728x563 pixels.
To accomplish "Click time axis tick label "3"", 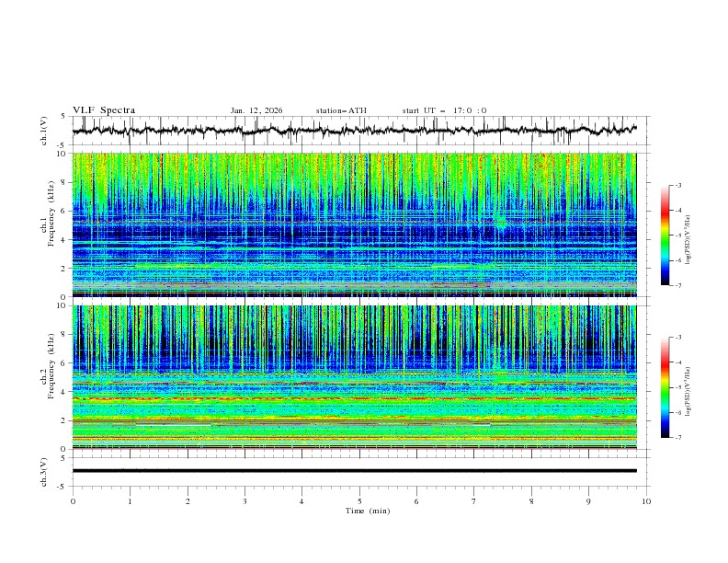I will pyautogui.click(x=245, y=501).
